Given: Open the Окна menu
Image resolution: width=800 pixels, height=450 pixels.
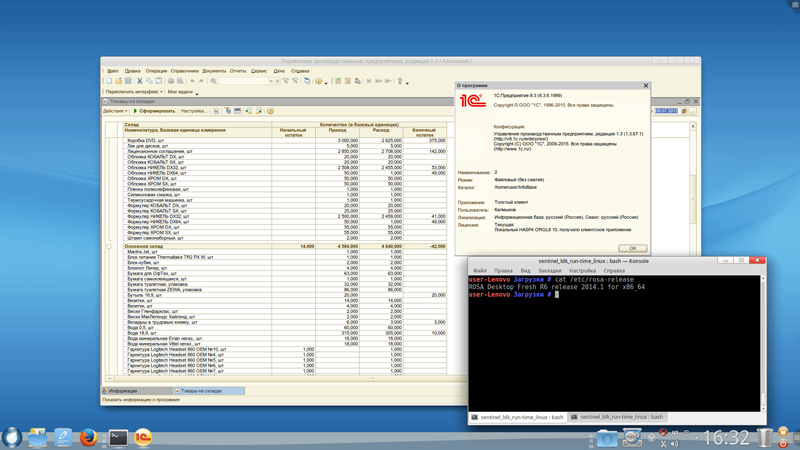Looking at the screenshot, I should (x=279, y=71).
